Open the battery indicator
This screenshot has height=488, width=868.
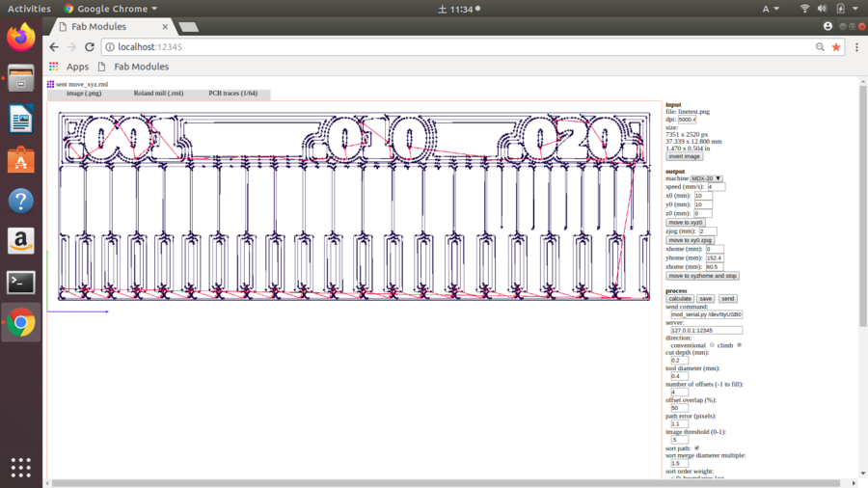840,9
